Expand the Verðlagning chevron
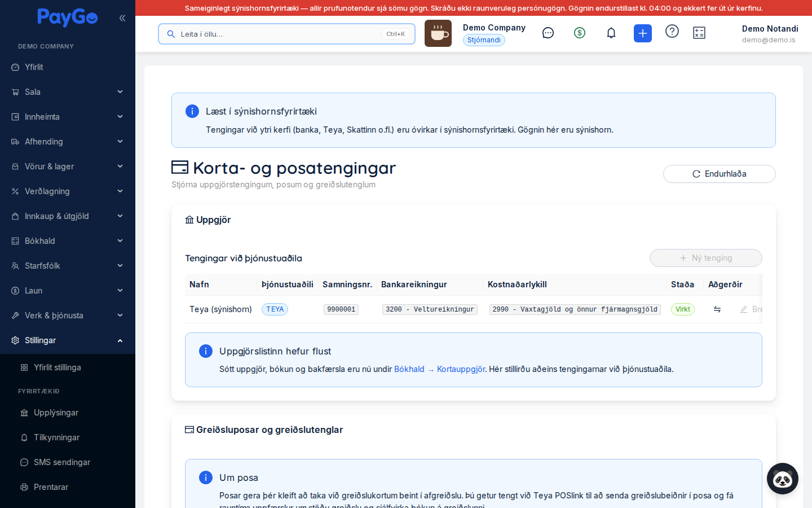The image size is (812, 508). click(x=120, y=191)
